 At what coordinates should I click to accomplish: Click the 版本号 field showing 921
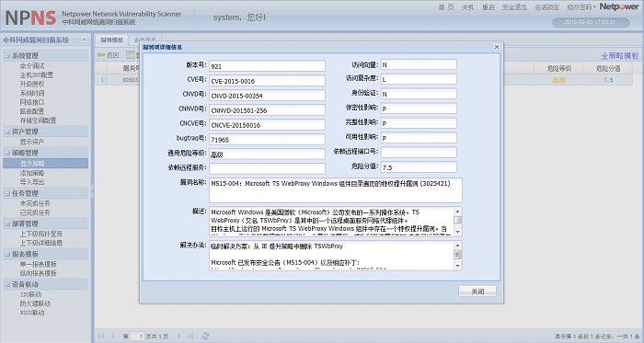click(x=267, y=65)
